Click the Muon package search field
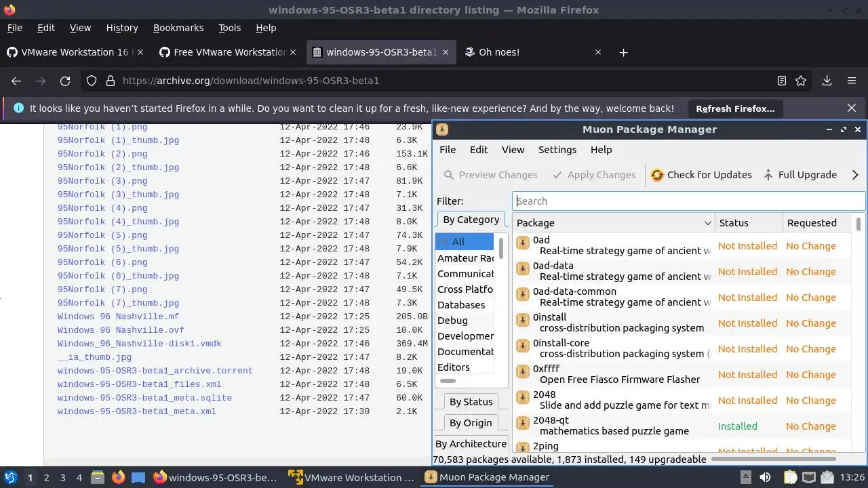 [688, 201]
